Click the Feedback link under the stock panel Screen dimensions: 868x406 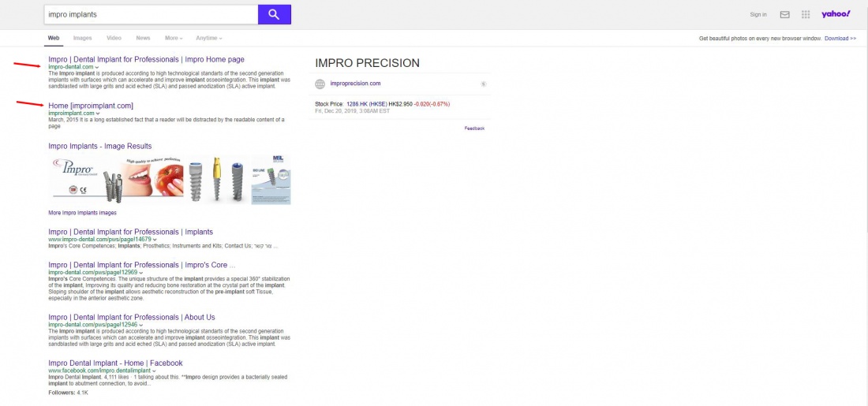pos(474,128)
